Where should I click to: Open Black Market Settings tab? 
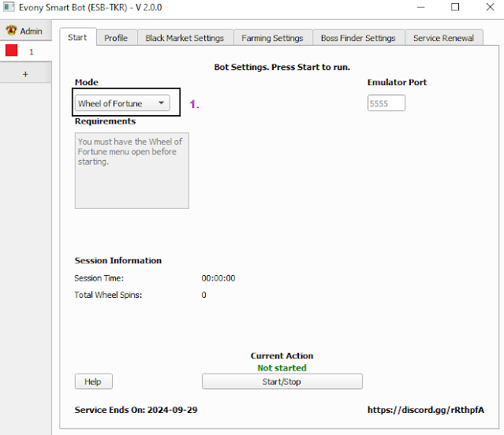pos(185,38)
